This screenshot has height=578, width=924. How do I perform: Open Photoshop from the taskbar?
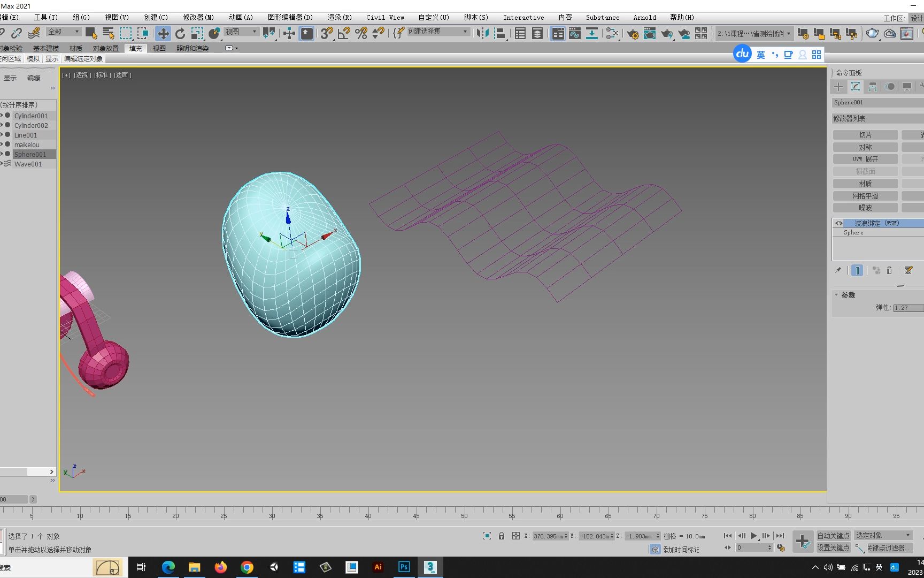click(x=404, y=567)
